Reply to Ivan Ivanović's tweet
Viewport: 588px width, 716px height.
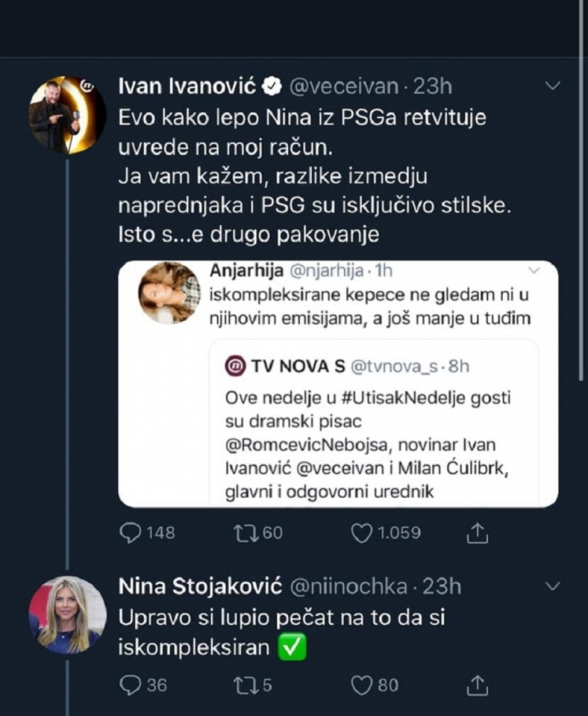click(x=131, y=534)
